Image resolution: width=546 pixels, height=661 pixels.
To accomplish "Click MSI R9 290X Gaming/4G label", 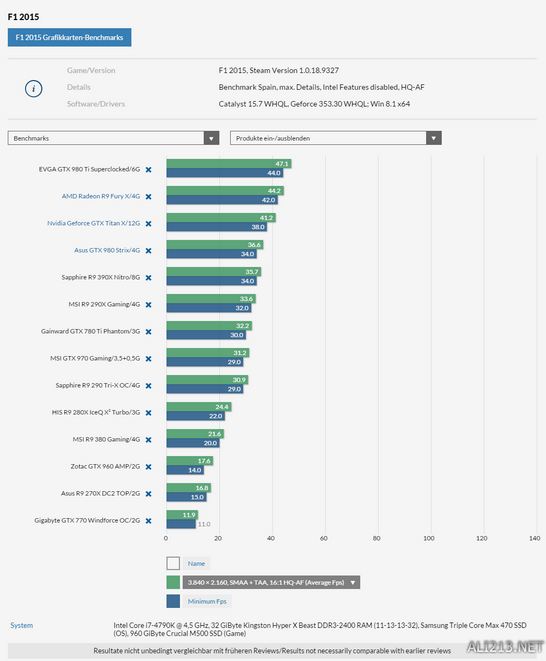I will 104,304.
